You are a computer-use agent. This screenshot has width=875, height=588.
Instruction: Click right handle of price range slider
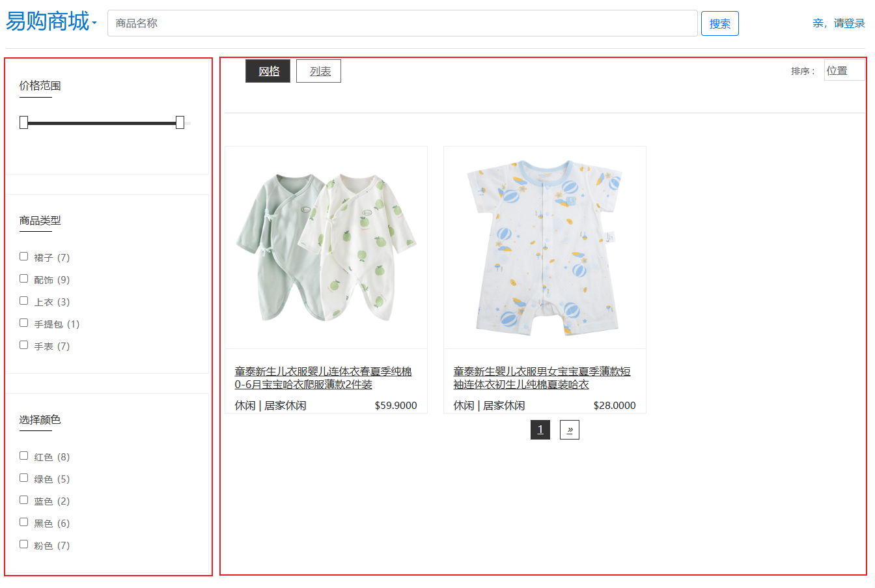coord(180,122)
